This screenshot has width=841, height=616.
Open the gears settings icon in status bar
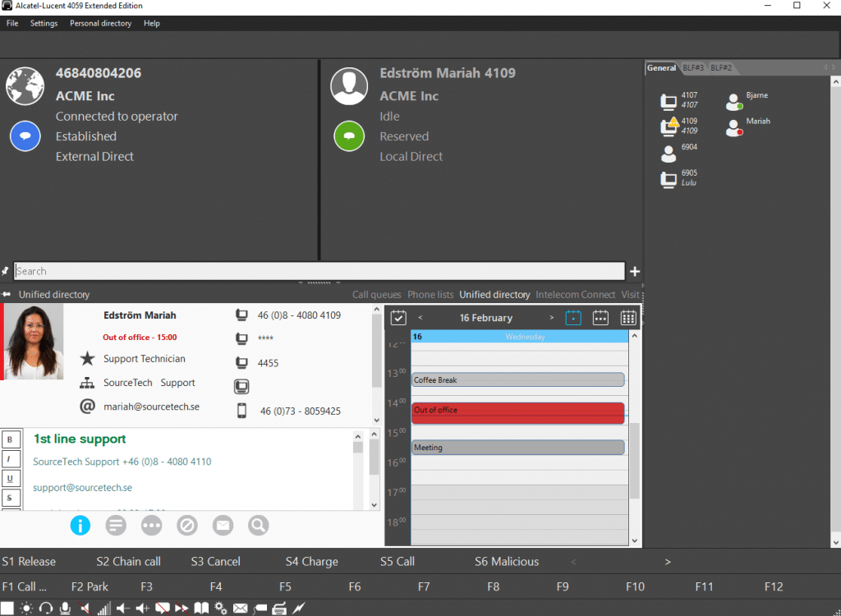pos(220,608)
